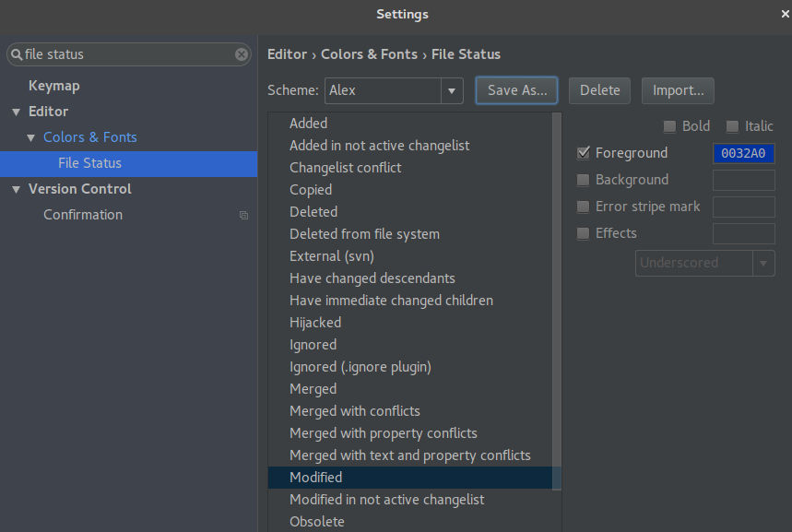This screenshot has height=532, width=792.
Task: Click the status list vertical scrollbar
Action: click(x=557, y=301)
